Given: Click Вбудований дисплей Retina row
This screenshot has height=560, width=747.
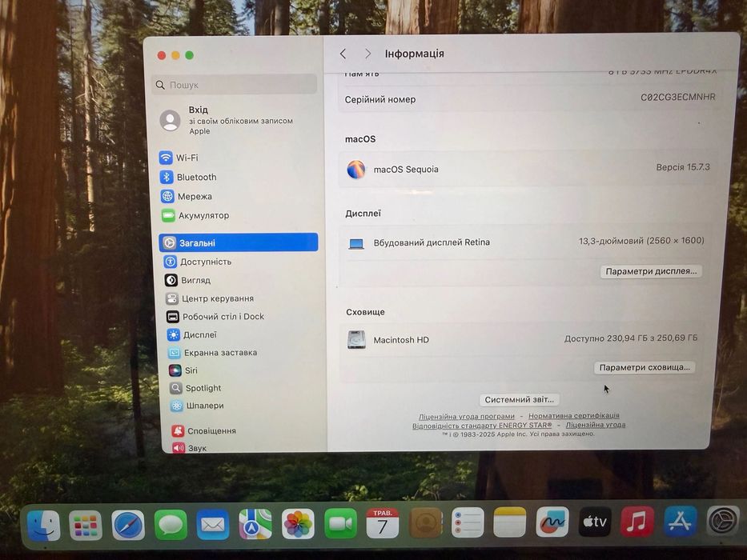Looking at the screenshot, I should pos(527,242).
